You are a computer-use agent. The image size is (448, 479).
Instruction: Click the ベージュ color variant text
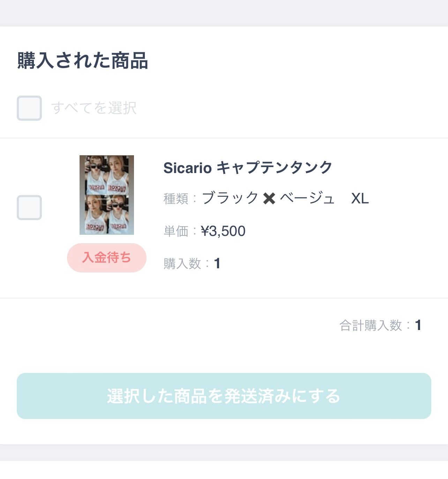(307, 198)
